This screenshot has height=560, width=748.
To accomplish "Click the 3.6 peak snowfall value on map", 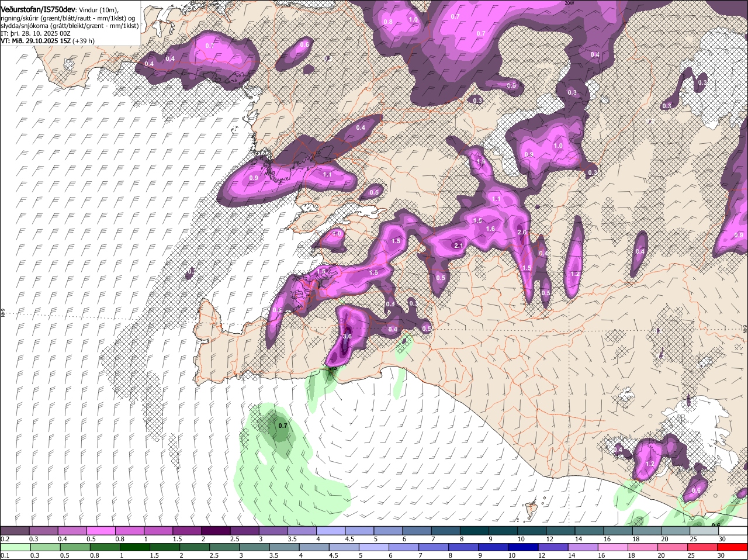I will tap(347, 336).
